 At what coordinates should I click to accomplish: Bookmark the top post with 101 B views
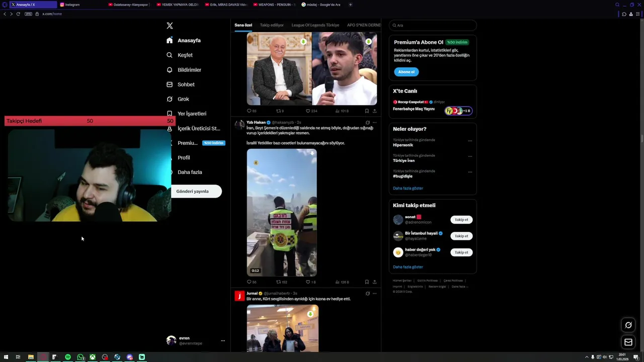click(x=367, y=111)
